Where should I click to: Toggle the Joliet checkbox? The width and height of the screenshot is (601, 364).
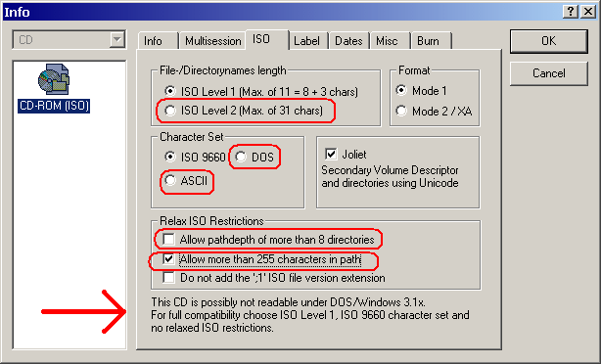(331, 154)
